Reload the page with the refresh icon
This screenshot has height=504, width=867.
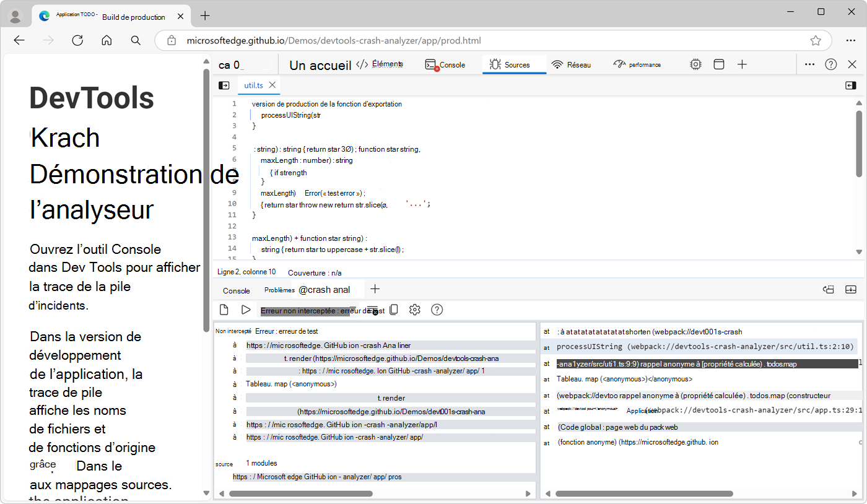[77, 40]
